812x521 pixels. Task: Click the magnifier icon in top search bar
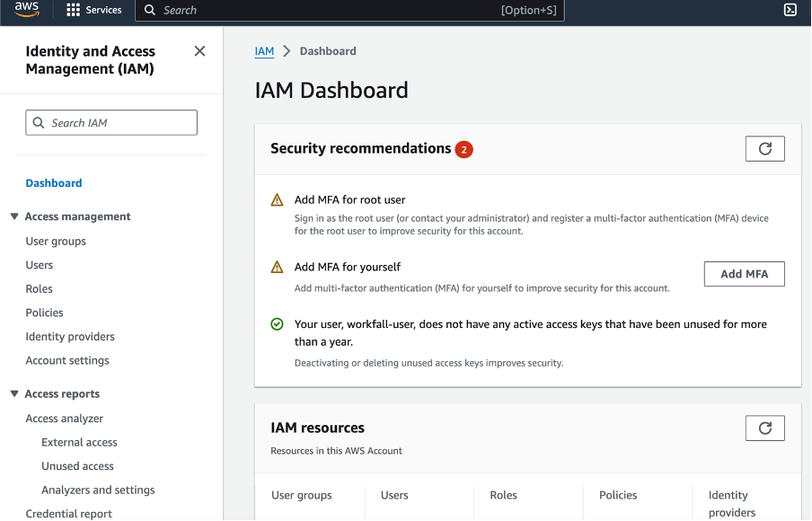tap(150, 10)
